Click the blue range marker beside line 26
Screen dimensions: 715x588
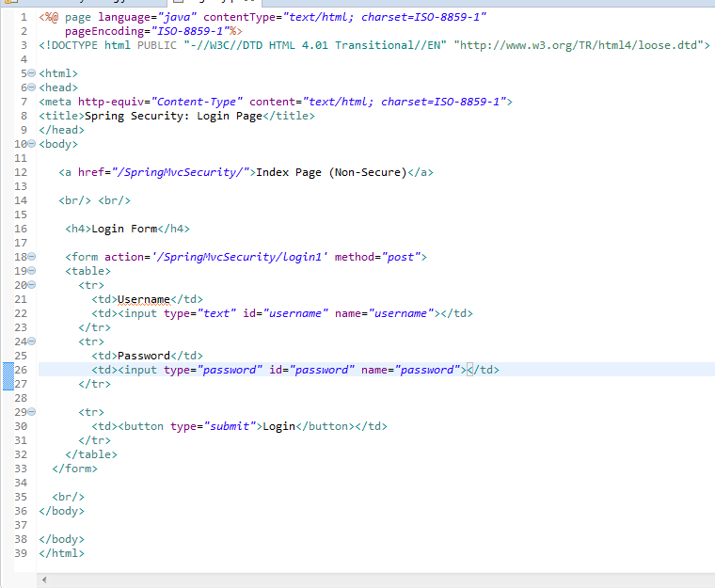tap(8, 376)
